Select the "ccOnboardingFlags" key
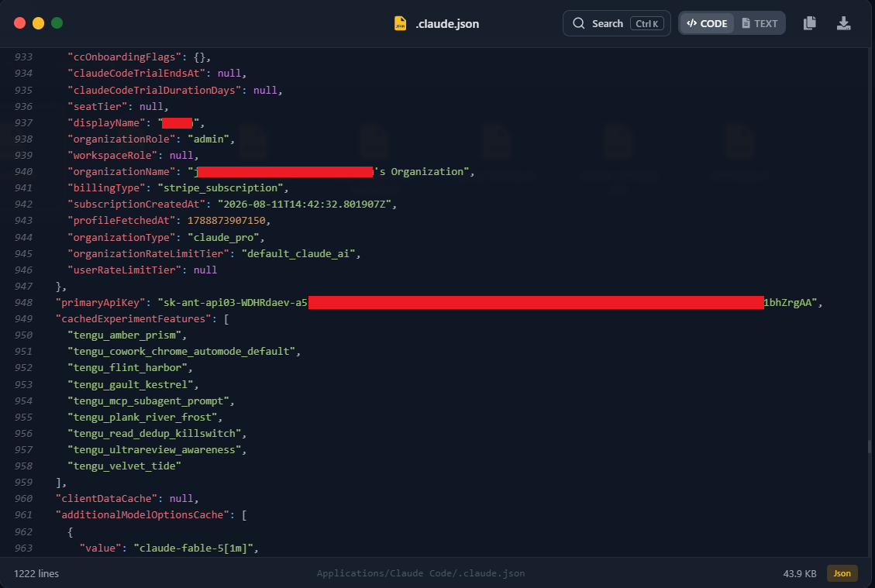Viewport: 875px width, 588px height. [125, 57]
